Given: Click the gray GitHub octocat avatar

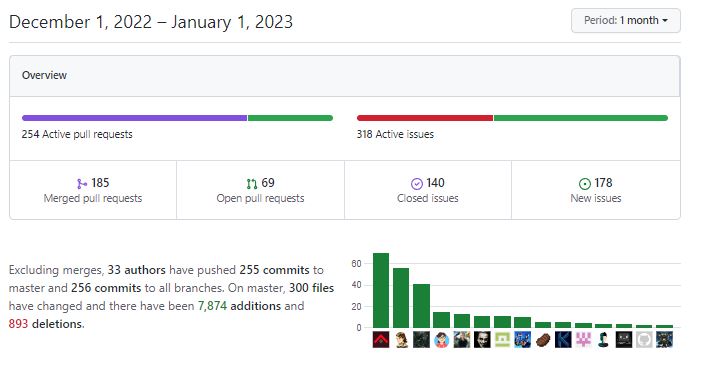Looking at the screenshot, I should click(x=644, y=340).
